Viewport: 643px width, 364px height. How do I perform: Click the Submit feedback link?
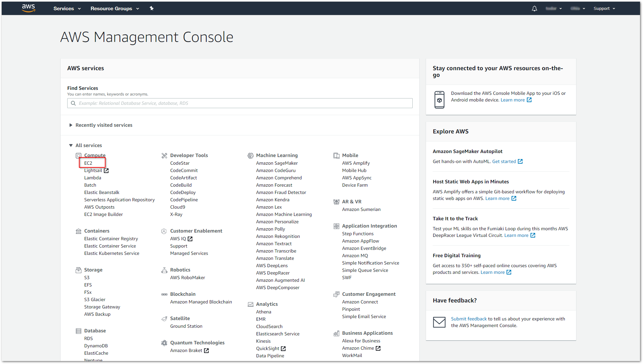tap(469, 319)
